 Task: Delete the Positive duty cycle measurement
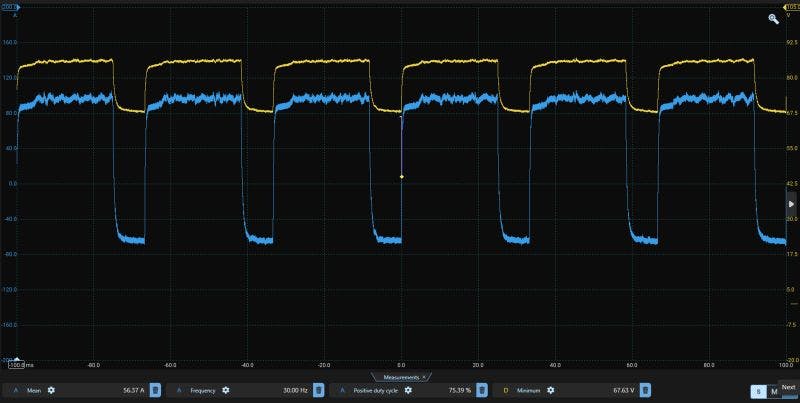coord(482,390)
